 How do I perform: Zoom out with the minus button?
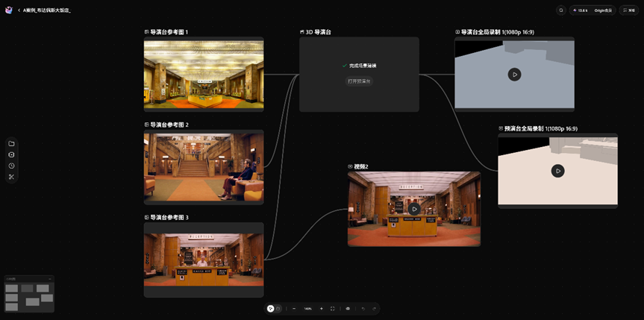[x=294, y=309]
